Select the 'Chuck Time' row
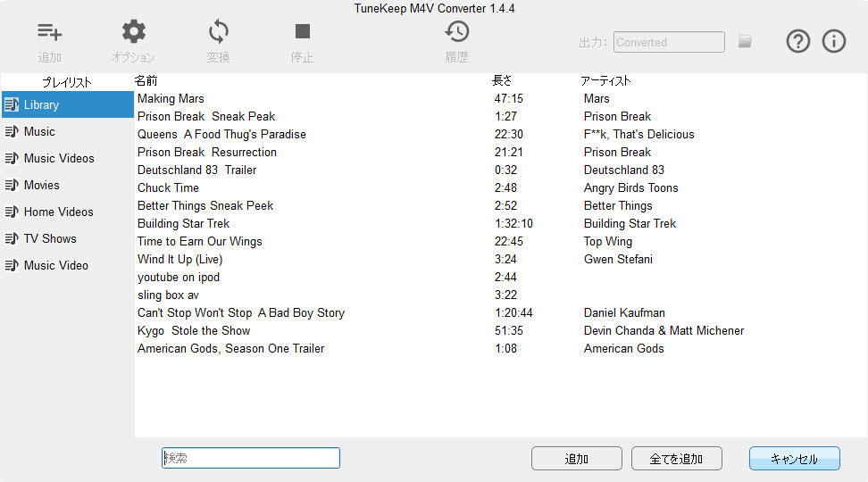Image resolution: width=868 pixels, height=482 pixels. tap(500, 187)
